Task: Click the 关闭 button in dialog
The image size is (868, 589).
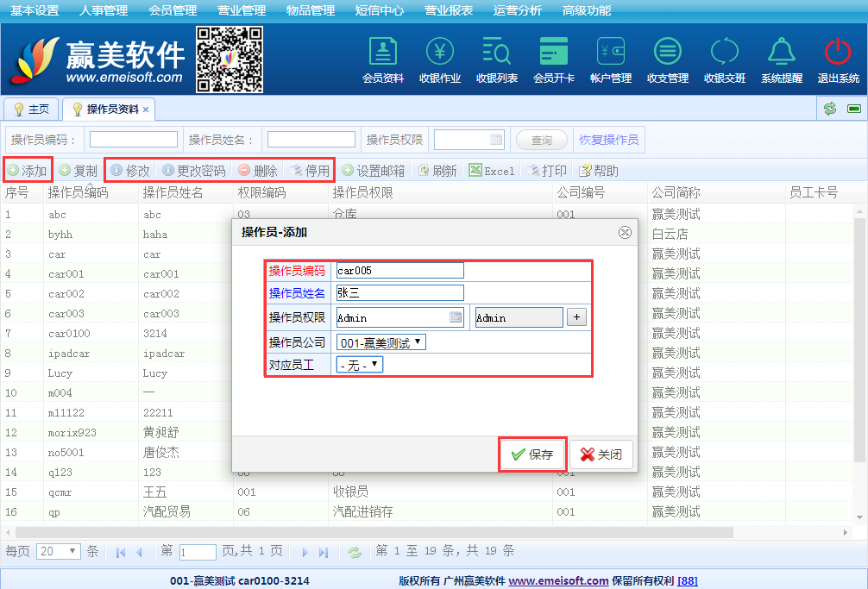Action: pos(601,454)
